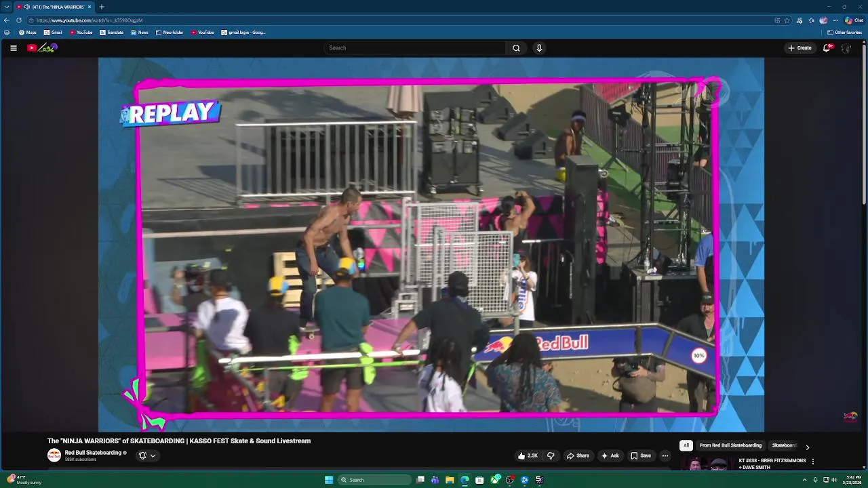Open the YouTube account avatar menu
This screenshot has width=868, height=488.
pyautogui.click(x=846, y=48)
